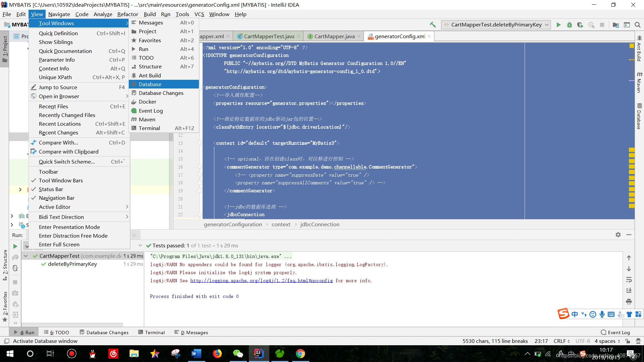Switch to CartMapper.java tab

tap(334, 36)
